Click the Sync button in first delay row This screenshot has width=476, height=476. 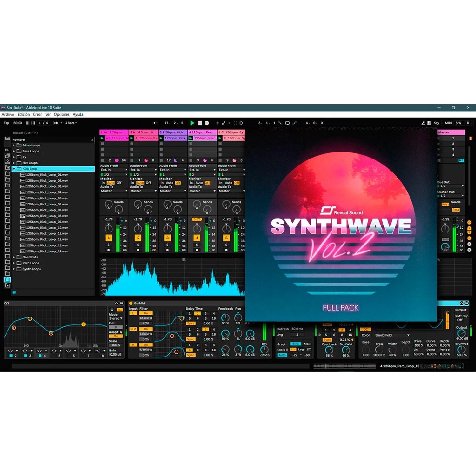[x=191, y=324]
